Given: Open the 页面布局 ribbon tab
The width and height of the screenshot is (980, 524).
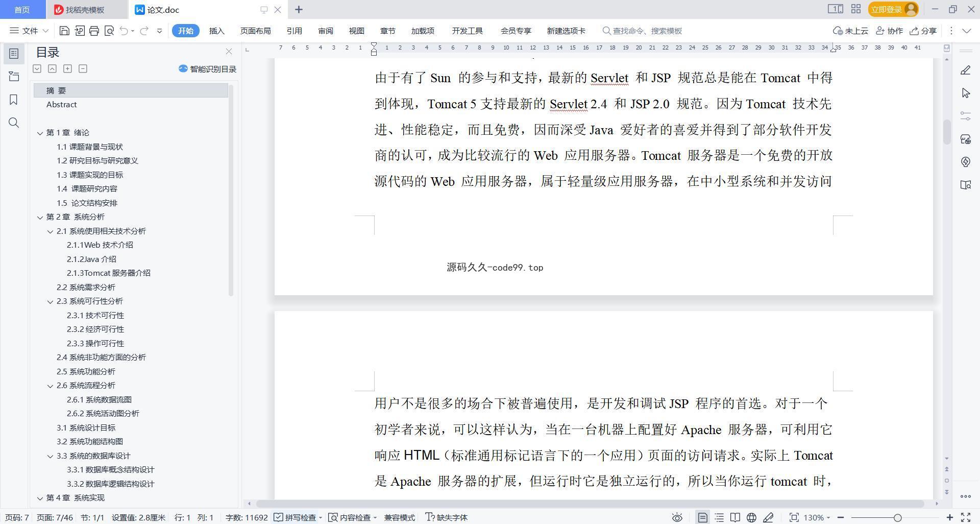Looking at the screenshot, I should point(255,31).
